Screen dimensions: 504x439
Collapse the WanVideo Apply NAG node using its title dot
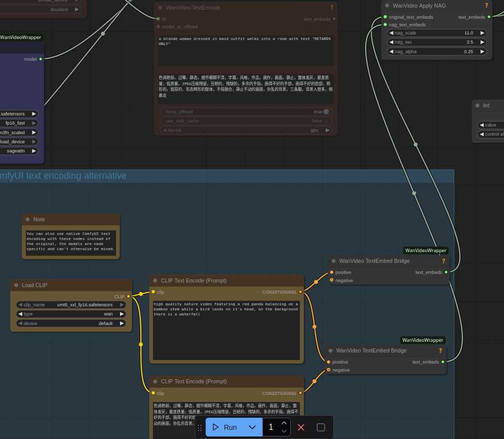(387, 6)
